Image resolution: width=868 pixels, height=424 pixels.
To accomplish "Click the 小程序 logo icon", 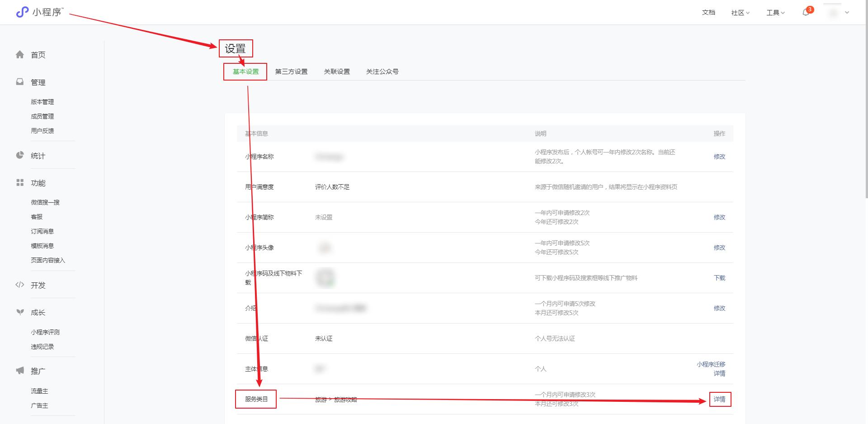I will [22, 12].
